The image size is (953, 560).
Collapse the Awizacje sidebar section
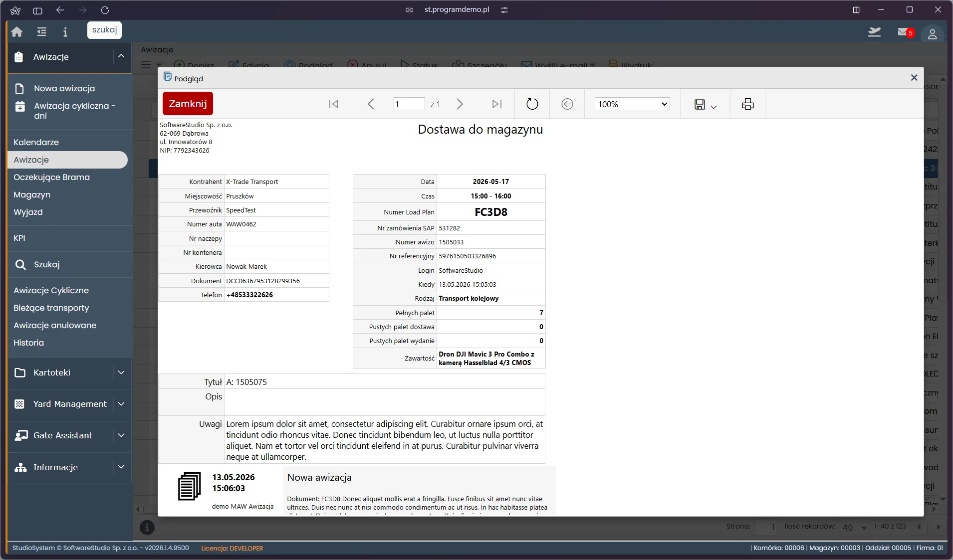(121, 56)
